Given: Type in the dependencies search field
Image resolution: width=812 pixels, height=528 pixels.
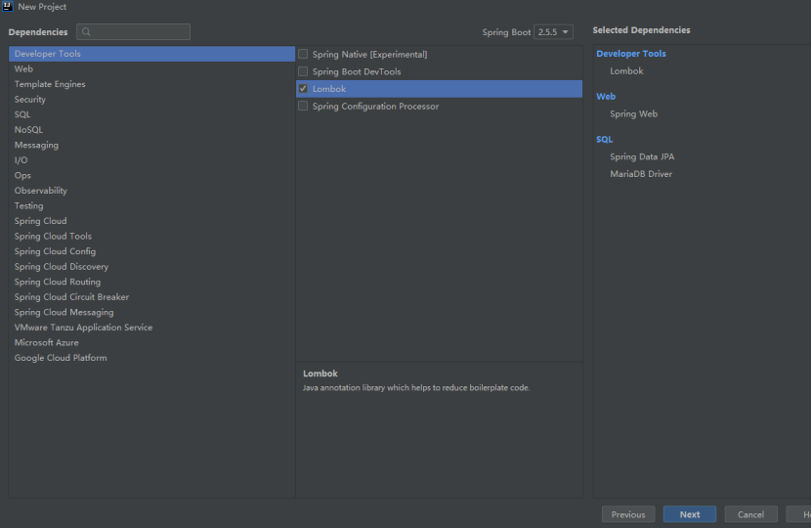Looking at the screenshot, I should coord(140,32).
